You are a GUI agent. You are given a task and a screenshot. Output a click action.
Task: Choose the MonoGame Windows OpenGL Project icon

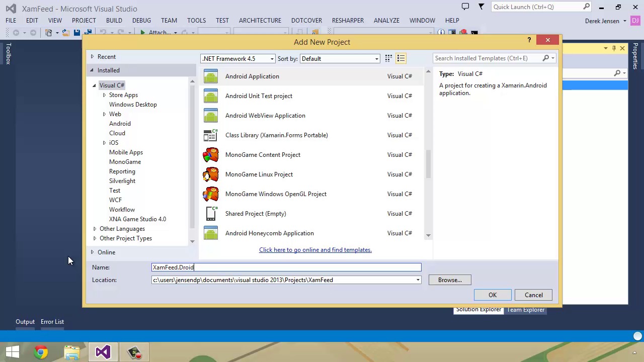(x=211, y=194)
